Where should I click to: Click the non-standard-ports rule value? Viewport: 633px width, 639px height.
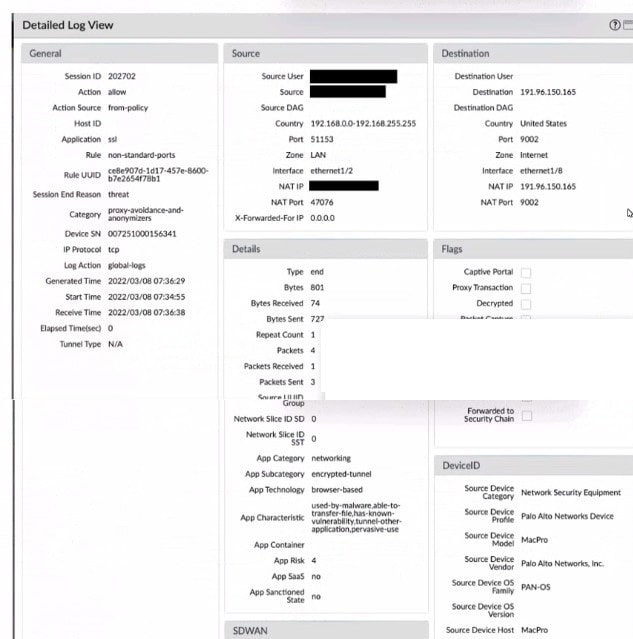pos(141,155)
